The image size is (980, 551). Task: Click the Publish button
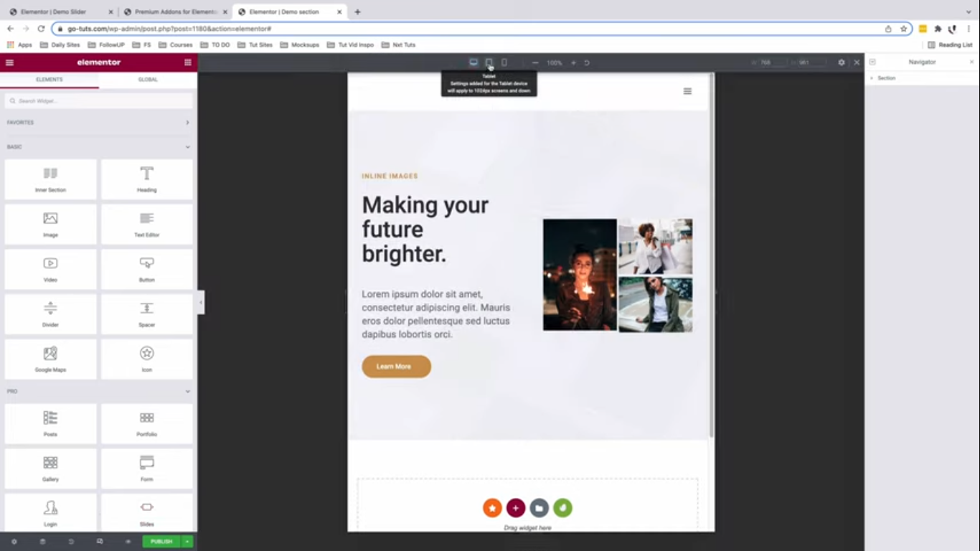pos(161,542)
